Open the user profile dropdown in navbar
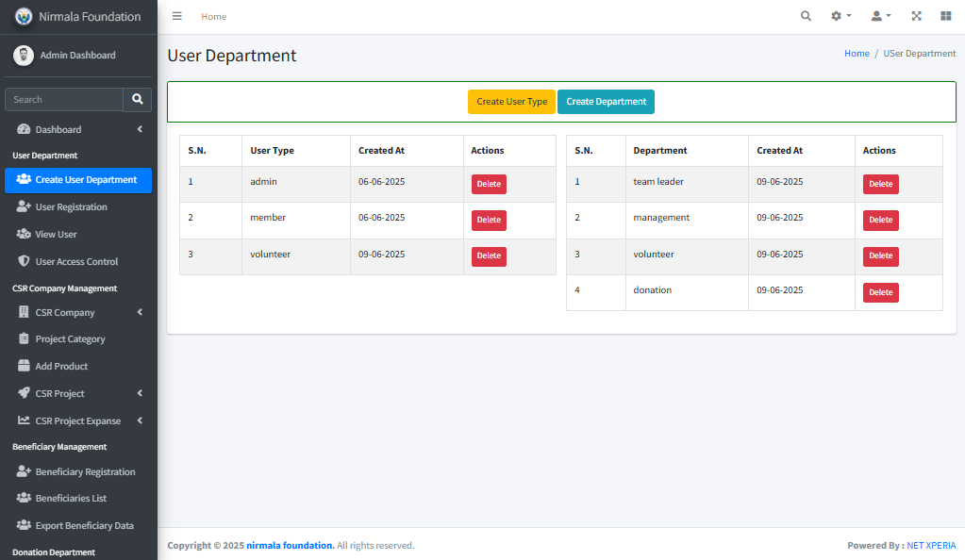Image resolution: width=965 pixels, height=560 pixels. pos(880,16)
